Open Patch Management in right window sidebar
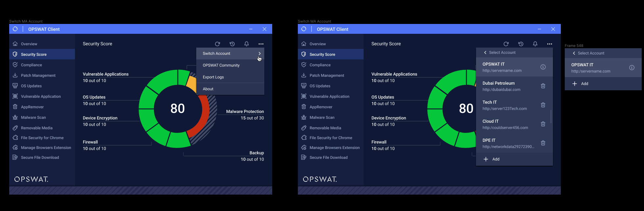 [331, 75]
